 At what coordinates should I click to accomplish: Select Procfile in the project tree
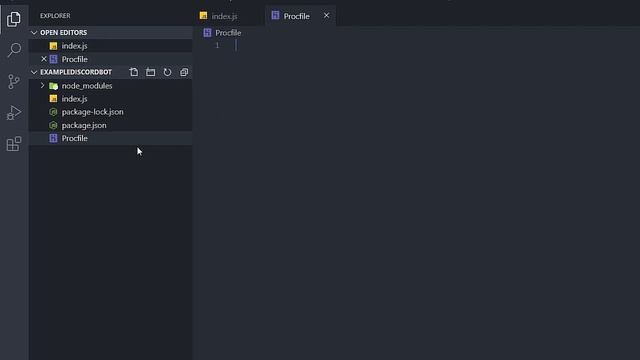(110, 138)
